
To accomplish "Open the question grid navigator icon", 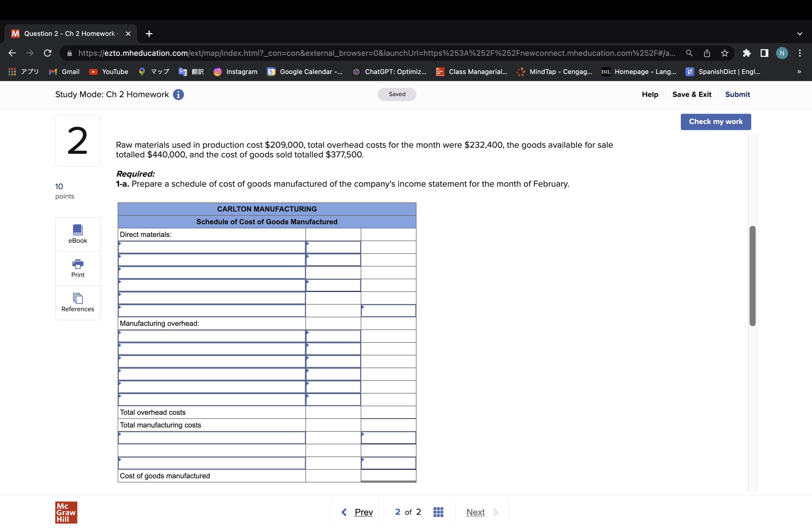I will tap(438, 512).
